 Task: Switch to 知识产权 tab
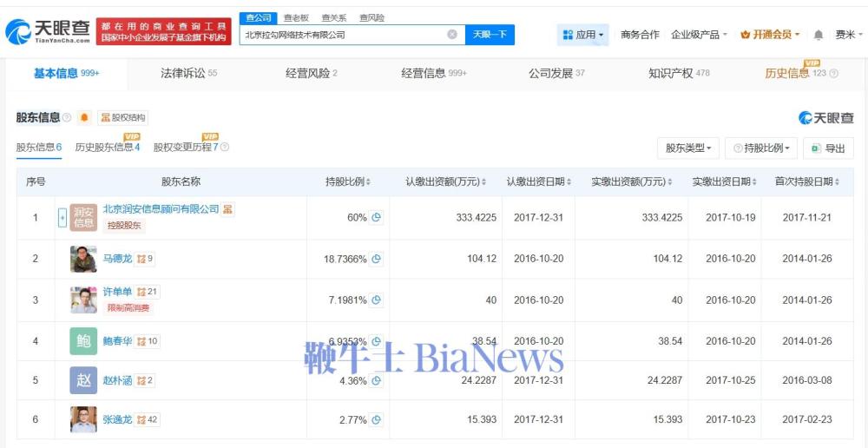[680, 73]
